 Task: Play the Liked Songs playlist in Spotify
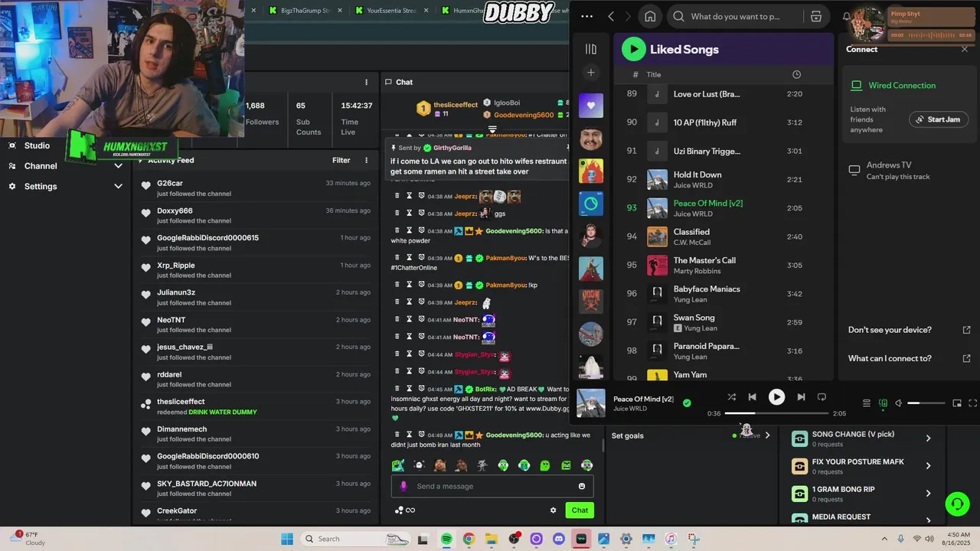tap(633, 49)
